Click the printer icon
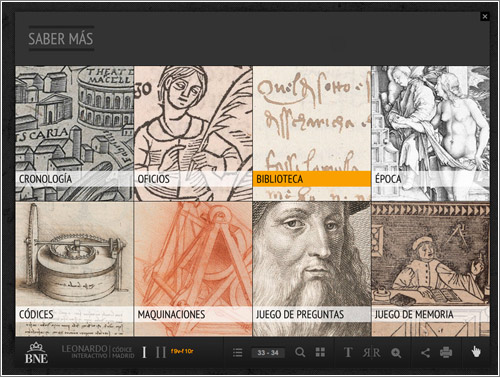The image size is (500, 377). click(446, 352)
